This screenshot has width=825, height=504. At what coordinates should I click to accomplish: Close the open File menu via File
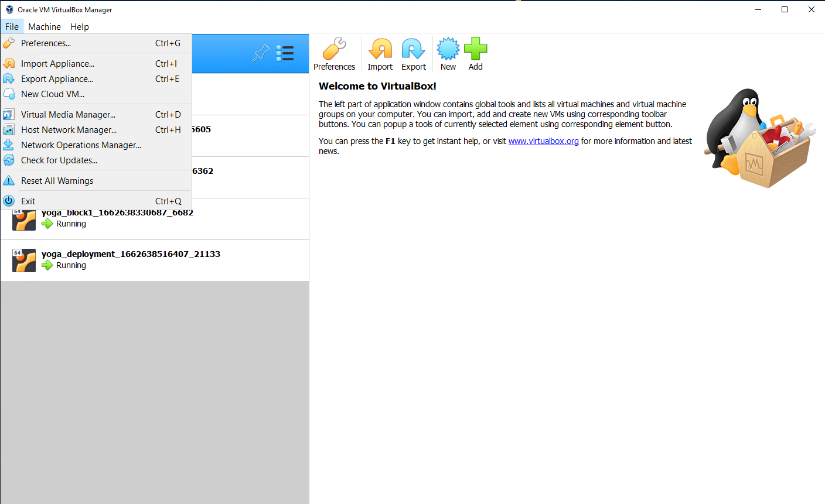12,26
